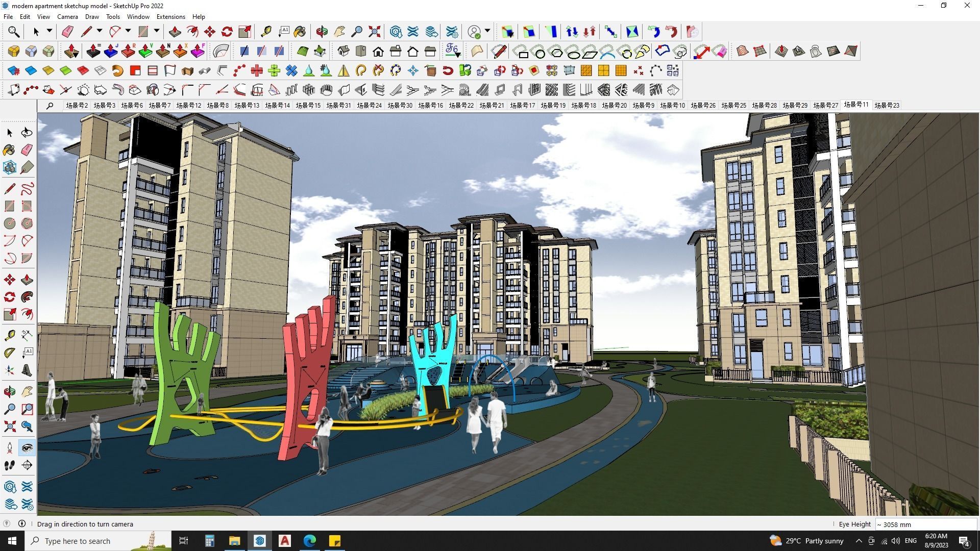This screenshot has width=980, height=551.
Task: Activate the Position Camera tool
Action: tap(10, 448)
